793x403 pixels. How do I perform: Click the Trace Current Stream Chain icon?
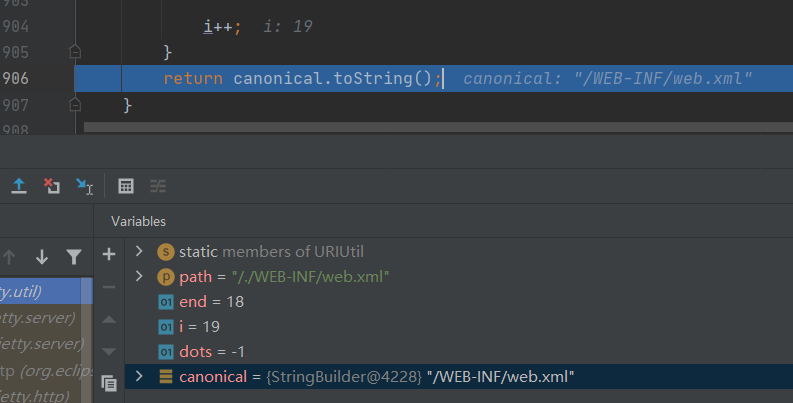pos(158,186)
